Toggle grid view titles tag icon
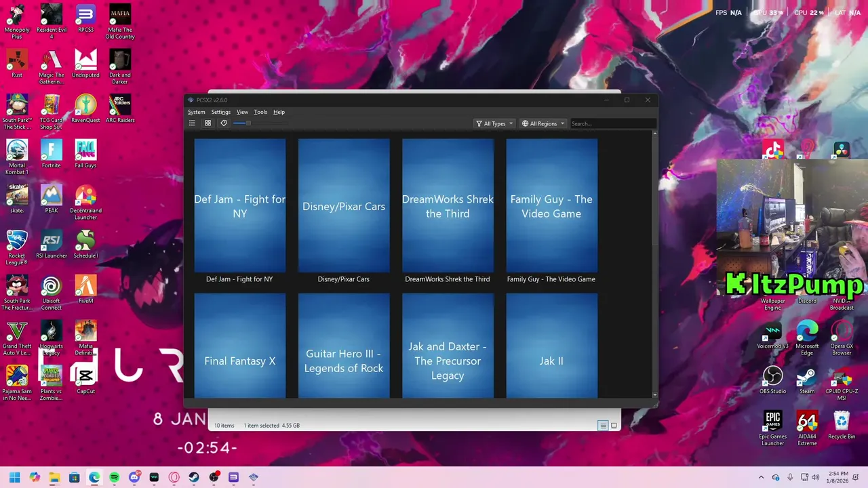The width and height of the screenshot is (868, 488). [x=224, y=123]
